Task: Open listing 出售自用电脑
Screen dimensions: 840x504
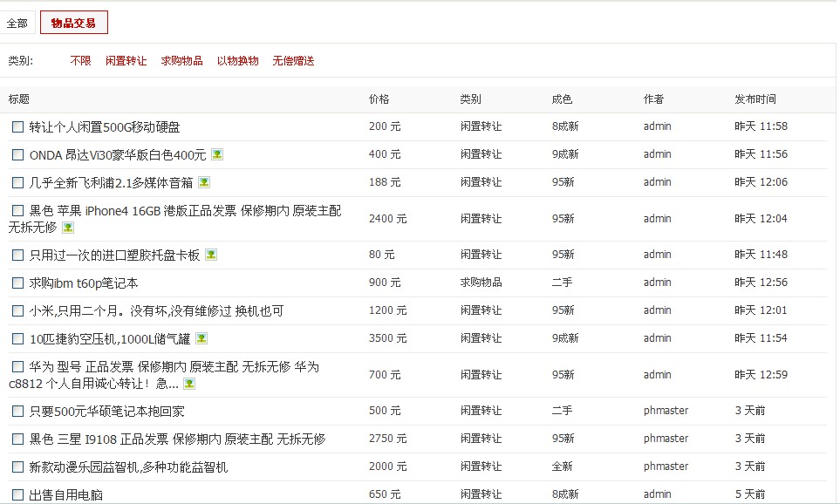Action: coord(66,495)
